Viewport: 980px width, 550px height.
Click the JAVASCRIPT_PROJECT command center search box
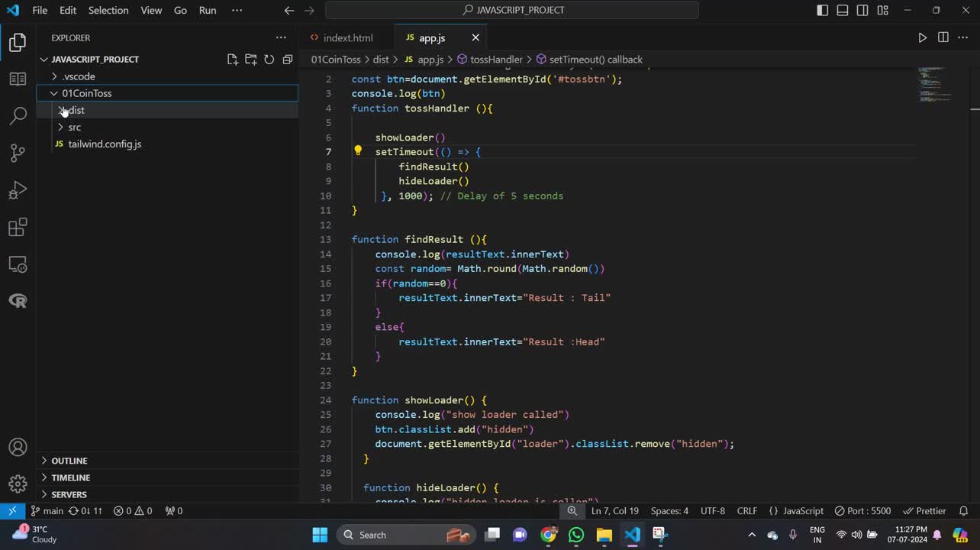[x=512, y=11]
